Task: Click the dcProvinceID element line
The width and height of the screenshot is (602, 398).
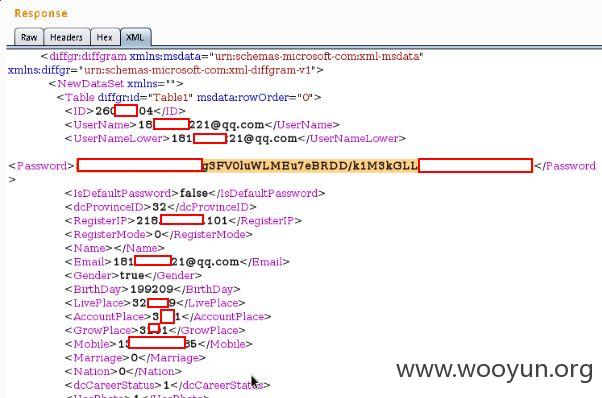Action: pyautogui.click(x=160, y=207)
